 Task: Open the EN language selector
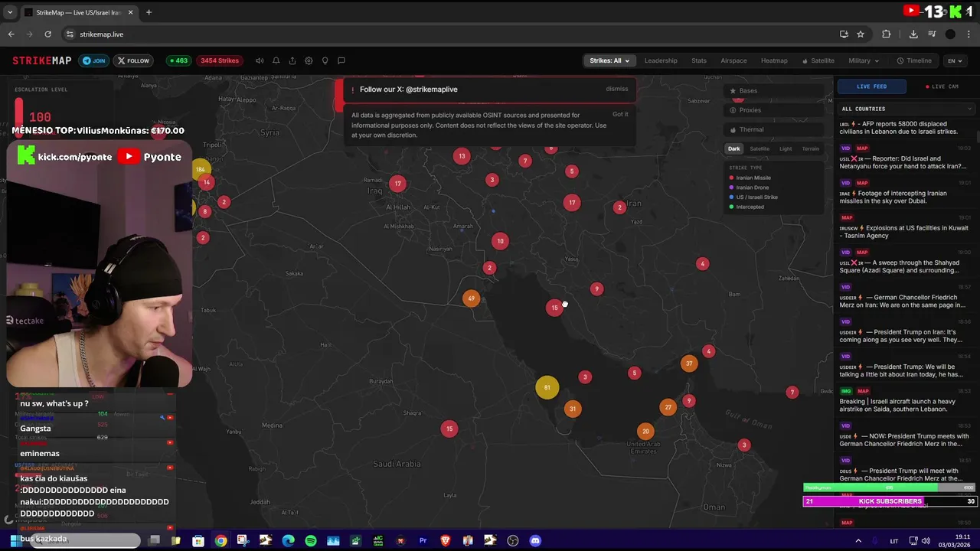click(955, 60)
